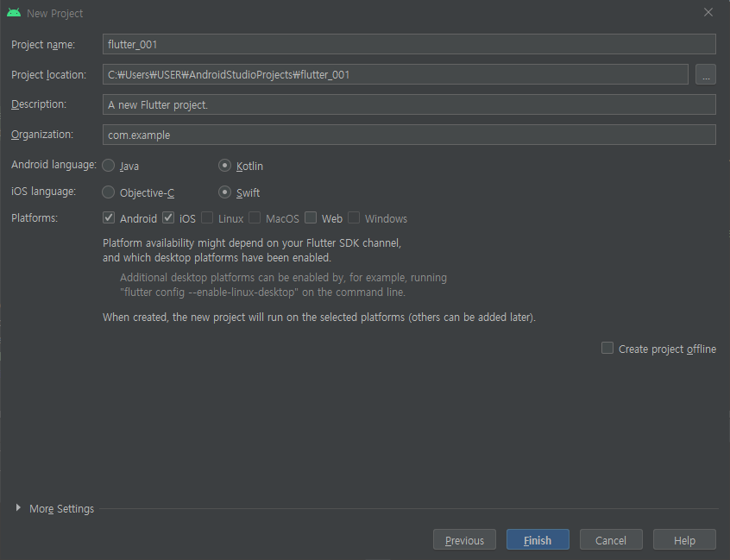Enable the Linux platform checkbox

point(207,217)
